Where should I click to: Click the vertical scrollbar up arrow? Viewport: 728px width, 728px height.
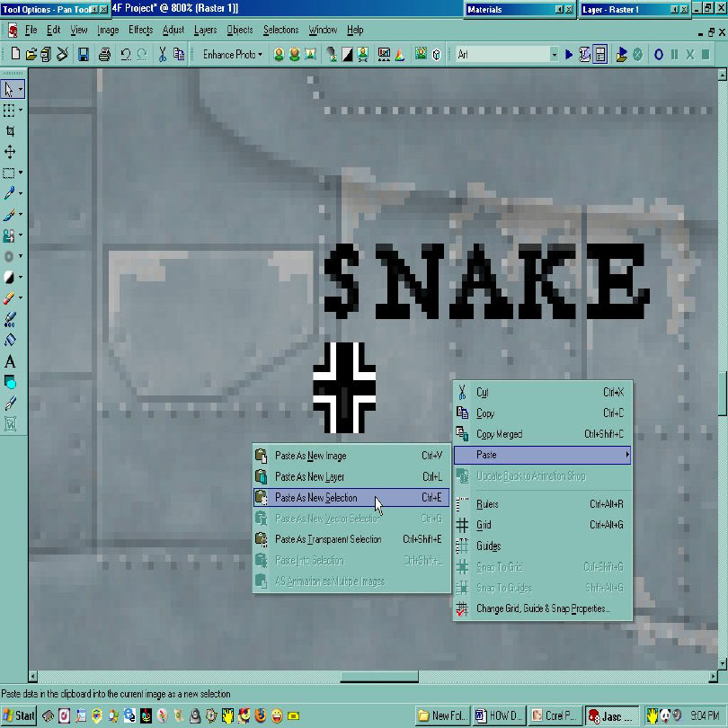(722, 75)
